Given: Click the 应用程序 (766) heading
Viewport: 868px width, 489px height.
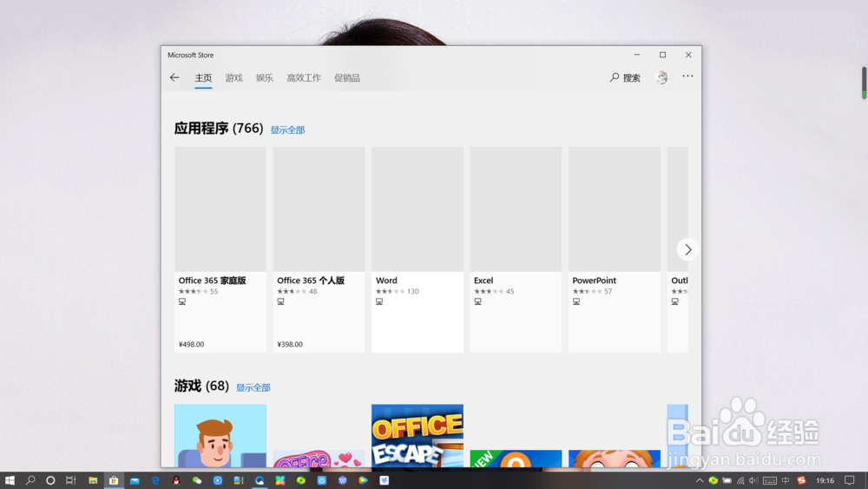Looking at the screenshot, I should tap(219, 129).
